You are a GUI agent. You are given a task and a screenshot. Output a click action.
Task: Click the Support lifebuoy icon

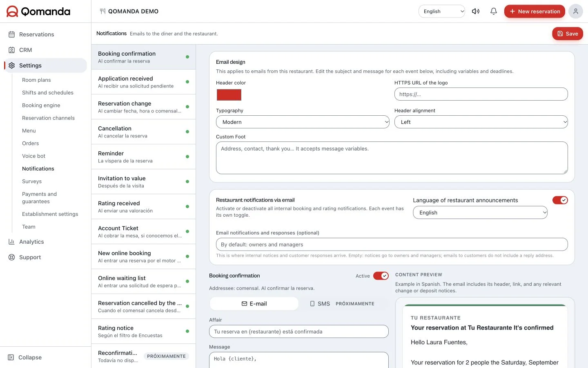click(x=11, y=257)
